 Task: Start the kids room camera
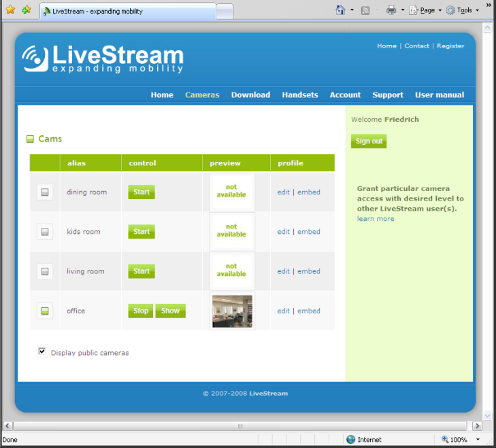coord(142,231)
